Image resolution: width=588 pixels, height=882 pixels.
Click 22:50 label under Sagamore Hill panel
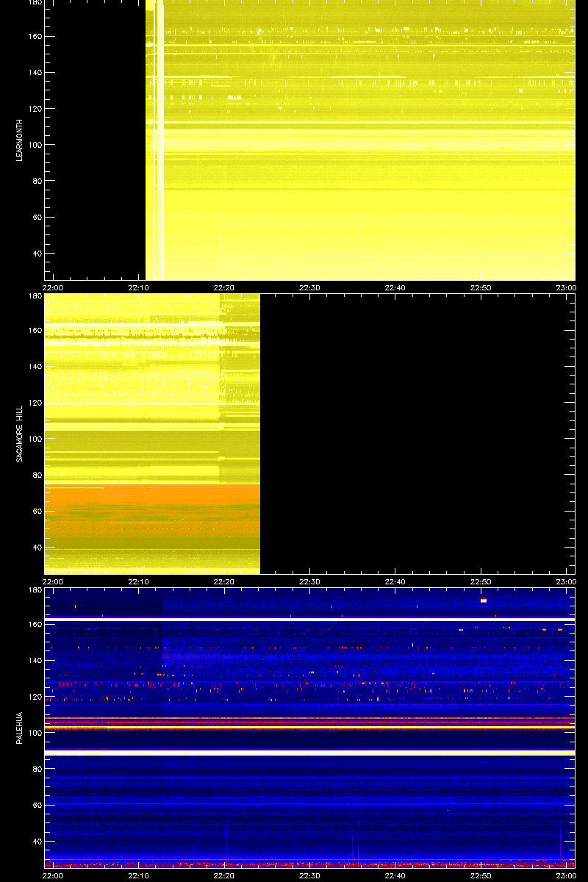[481, 581]
